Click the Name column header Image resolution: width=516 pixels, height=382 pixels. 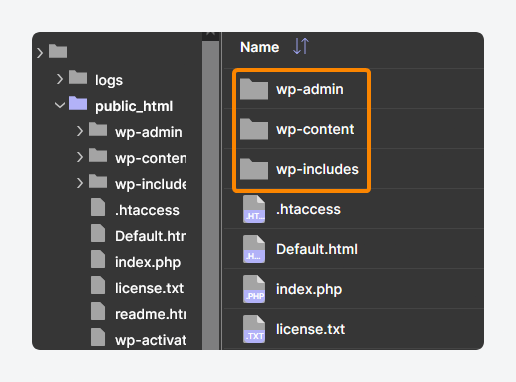pyautogui.click(x=260, y=47)
